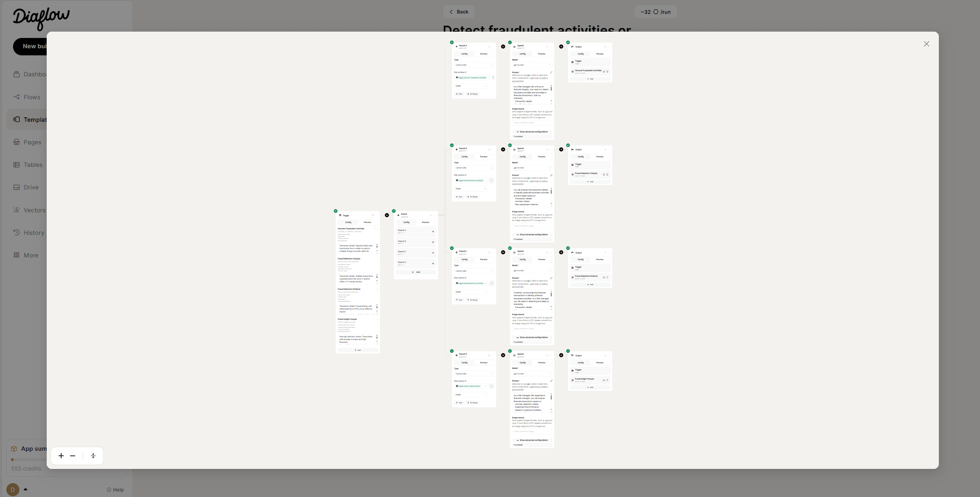
Task: Click plus node between Branch A and OpenAI
Action: (503, 47)
